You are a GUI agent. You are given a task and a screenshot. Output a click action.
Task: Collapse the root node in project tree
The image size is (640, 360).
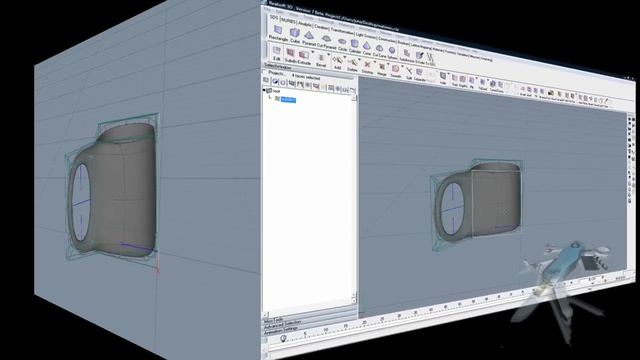tap(264, 90)
